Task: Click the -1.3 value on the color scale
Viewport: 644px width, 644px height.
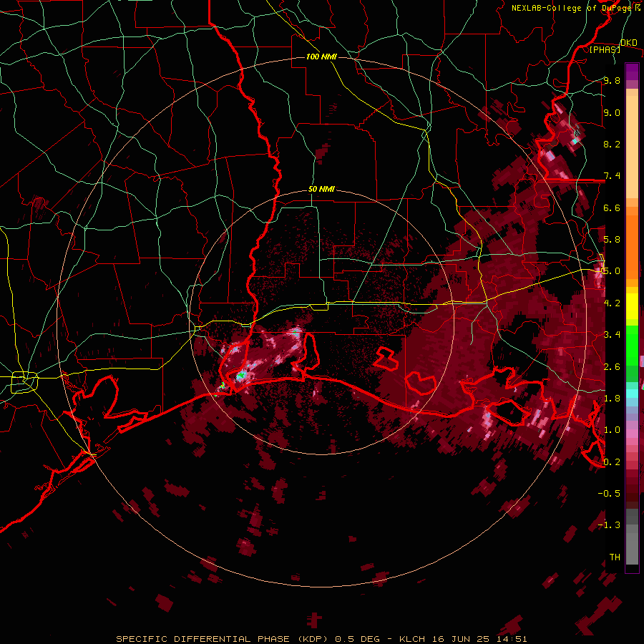Action: pyautogui.click(x=609, y=525)
